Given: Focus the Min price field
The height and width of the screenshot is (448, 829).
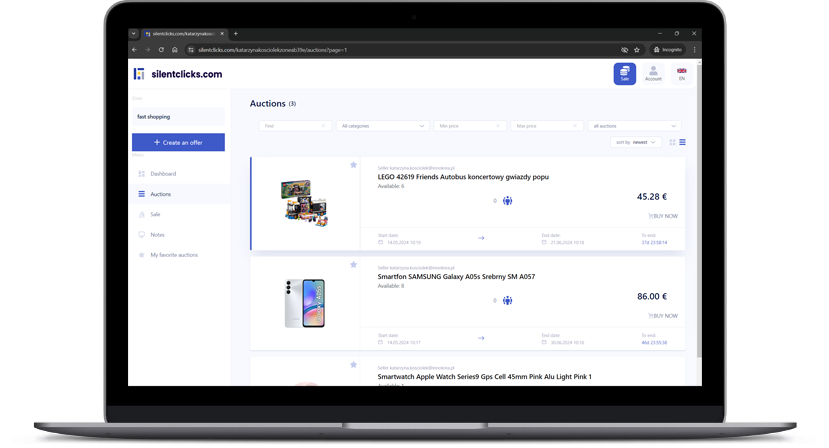Looking at the screenshot, I should 470,126.
